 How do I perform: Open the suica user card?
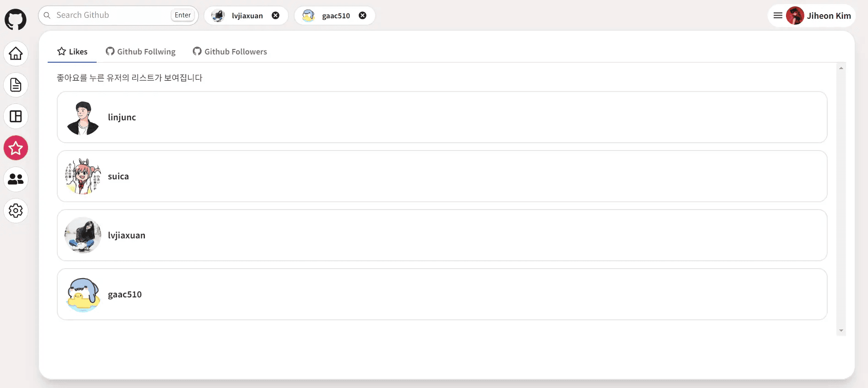coord(442,176)
